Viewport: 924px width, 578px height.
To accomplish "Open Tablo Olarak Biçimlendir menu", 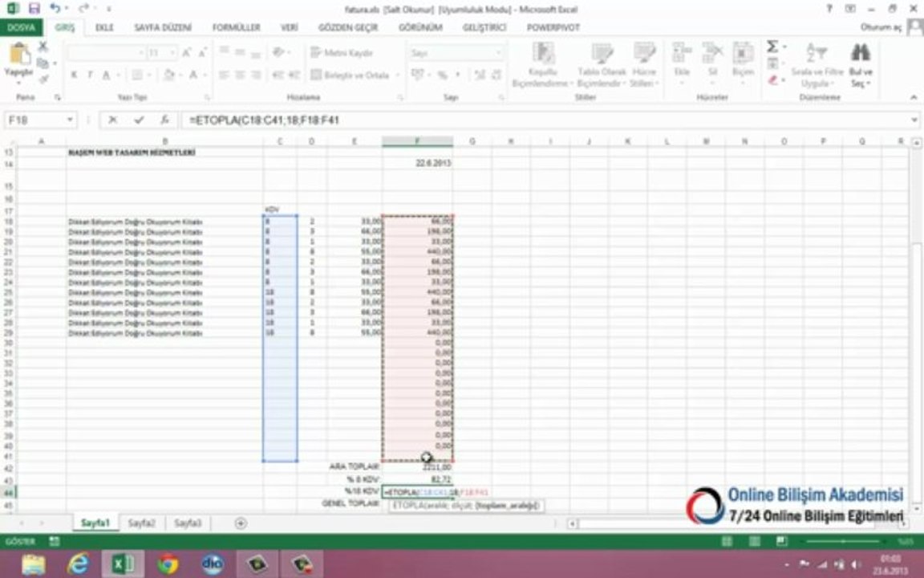I will click(x=602, y=65).
